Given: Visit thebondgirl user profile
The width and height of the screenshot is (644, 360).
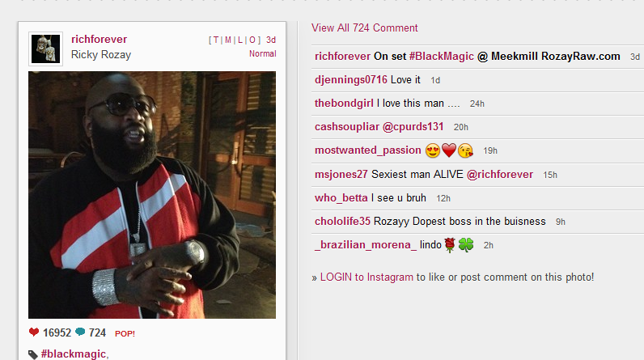Looking at the screenshot, I should [344, 103].
